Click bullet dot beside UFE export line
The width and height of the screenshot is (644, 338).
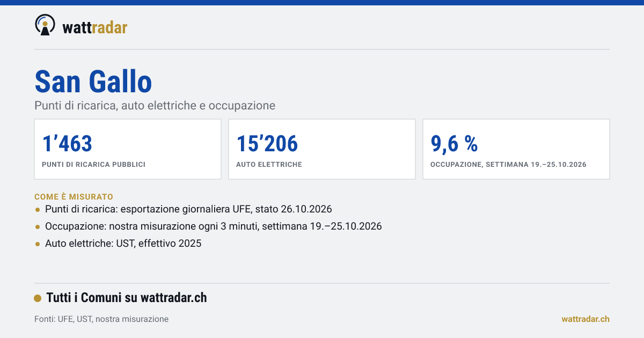coord(38,209)
